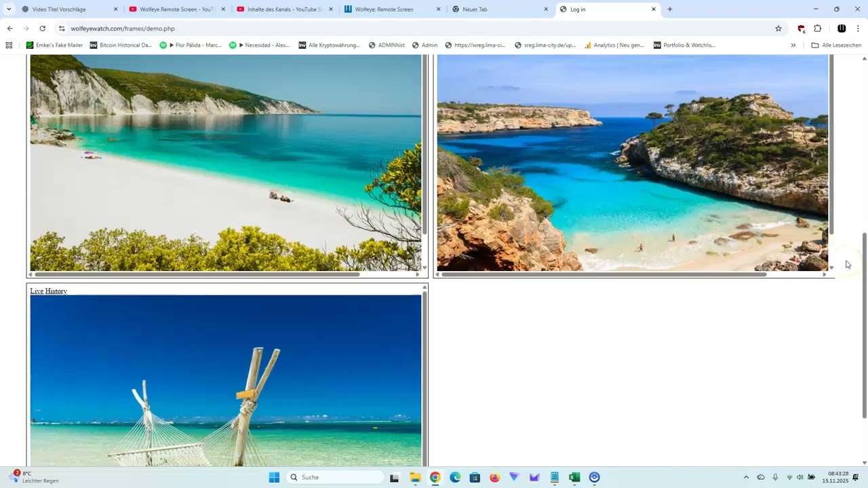Open the Chrome profile avatar icon
The height and width of the screenshot is (488, 868).
pyautogui.click(x=842, y=28)
